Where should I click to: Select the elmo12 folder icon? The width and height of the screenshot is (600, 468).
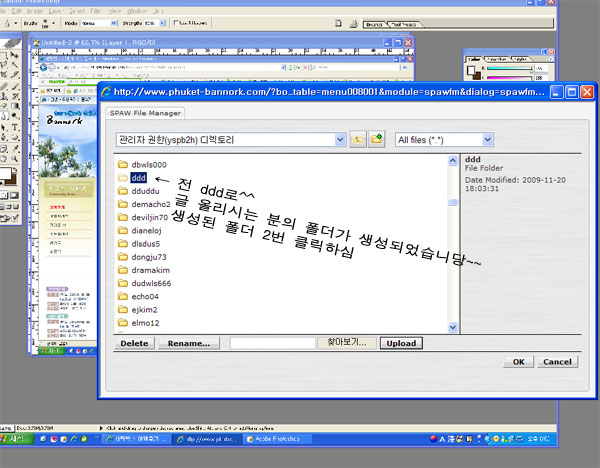click(x=124, y=323)
